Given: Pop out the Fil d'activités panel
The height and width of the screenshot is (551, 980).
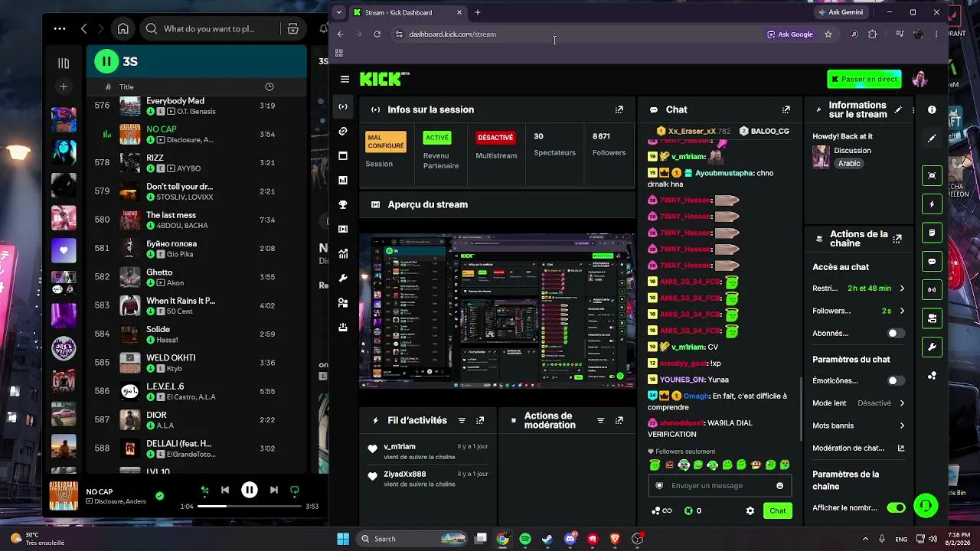Looking at the screenshot, I should [x=480, y=420].
